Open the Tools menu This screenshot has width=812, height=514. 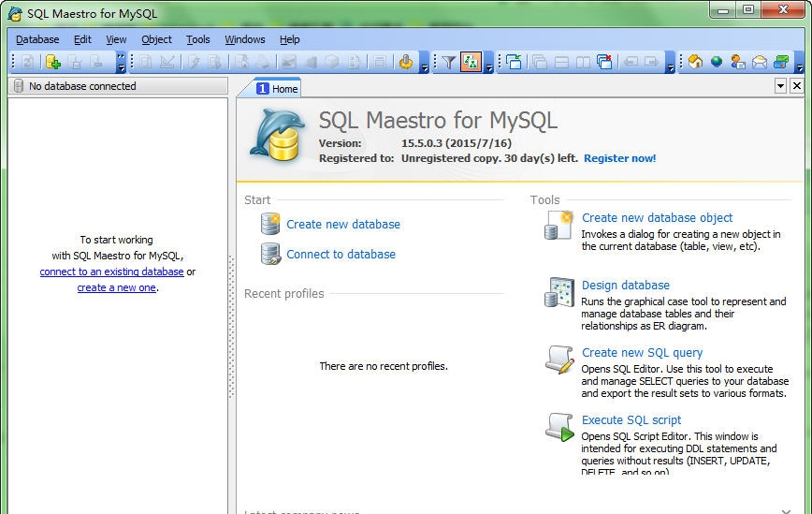[x=197, y=39]
